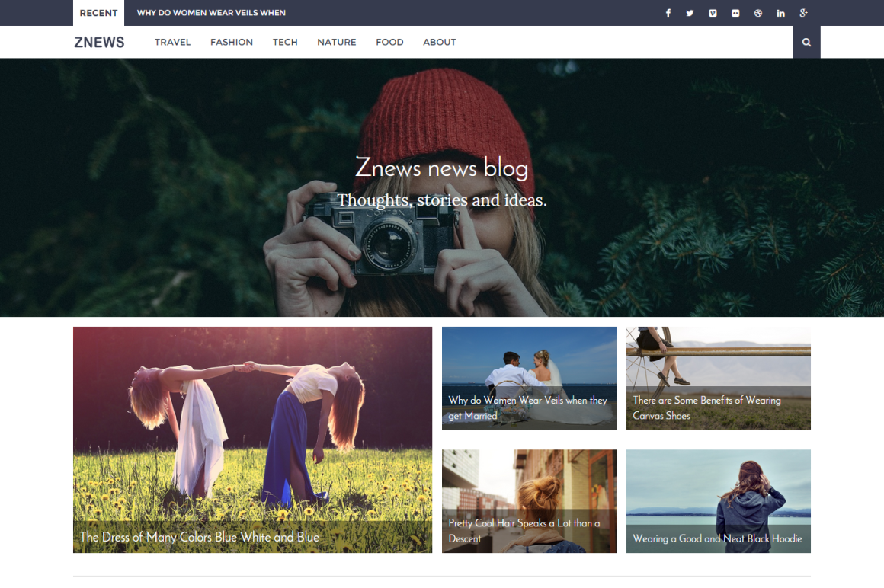Open the recent headline ticker link
Viewport: 884px width, 588px height.
pos(211,13)
